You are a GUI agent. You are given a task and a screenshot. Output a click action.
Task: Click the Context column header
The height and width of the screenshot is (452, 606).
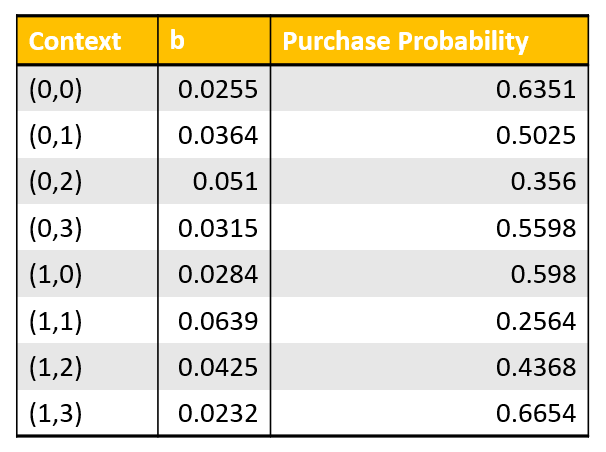(x=75, y=41)
